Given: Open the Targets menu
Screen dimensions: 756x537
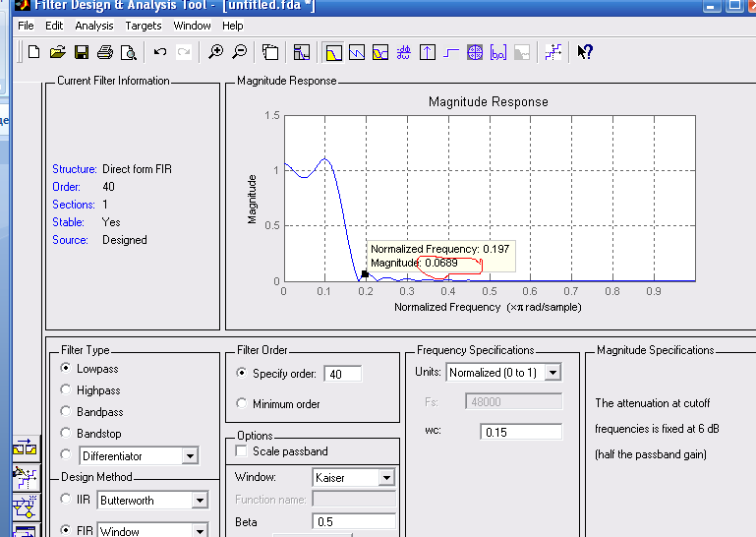Looking at the screenshot, I should pyautogui.click(x=144, y=26).
